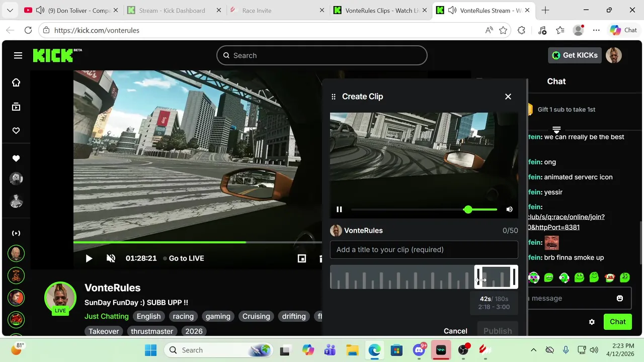Open the Edge profile icon
The image size is (644, 362).
[x=579, y=30]
